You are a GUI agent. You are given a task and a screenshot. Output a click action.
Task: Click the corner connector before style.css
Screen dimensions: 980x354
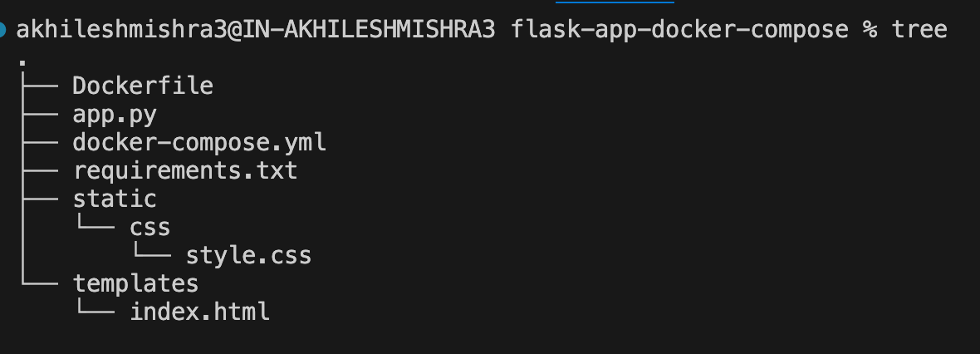152,250
